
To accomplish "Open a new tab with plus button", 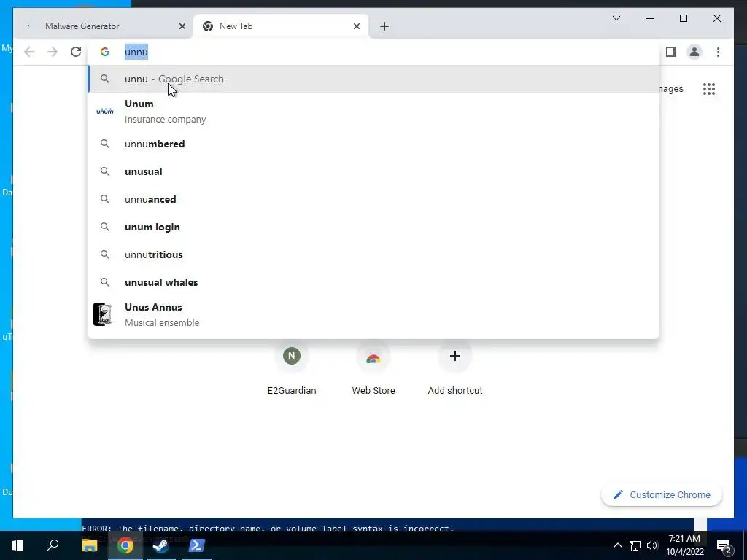I will tap(384, 26).
